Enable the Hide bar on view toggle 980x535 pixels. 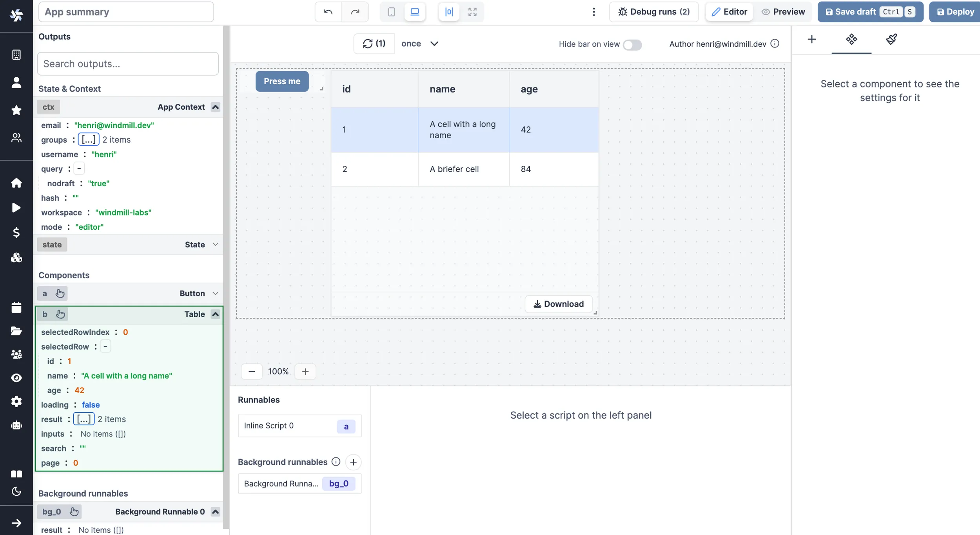coord(632,45)
